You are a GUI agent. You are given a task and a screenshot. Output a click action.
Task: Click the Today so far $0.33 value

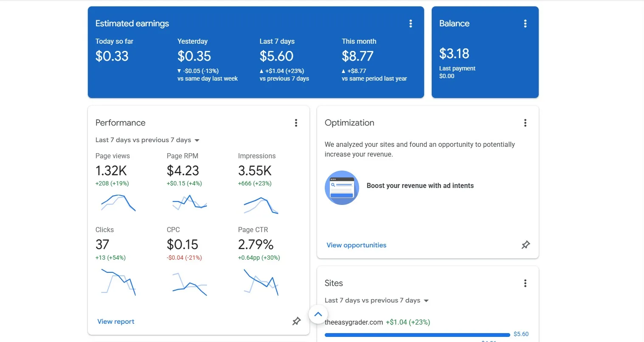[x=112, y=56]
